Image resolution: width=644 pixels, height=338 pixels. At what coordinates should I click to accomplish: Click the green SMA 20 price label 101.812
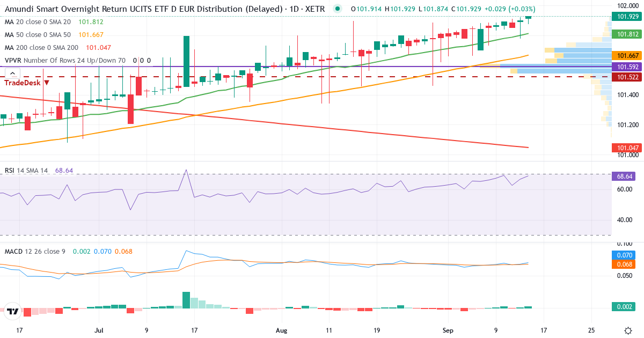(627, 34)
